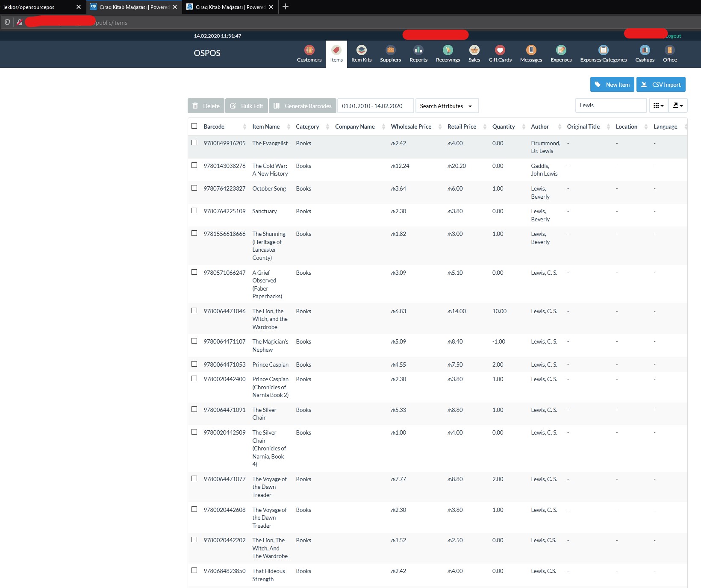Open the Office module icon

(x=669, y=50)
